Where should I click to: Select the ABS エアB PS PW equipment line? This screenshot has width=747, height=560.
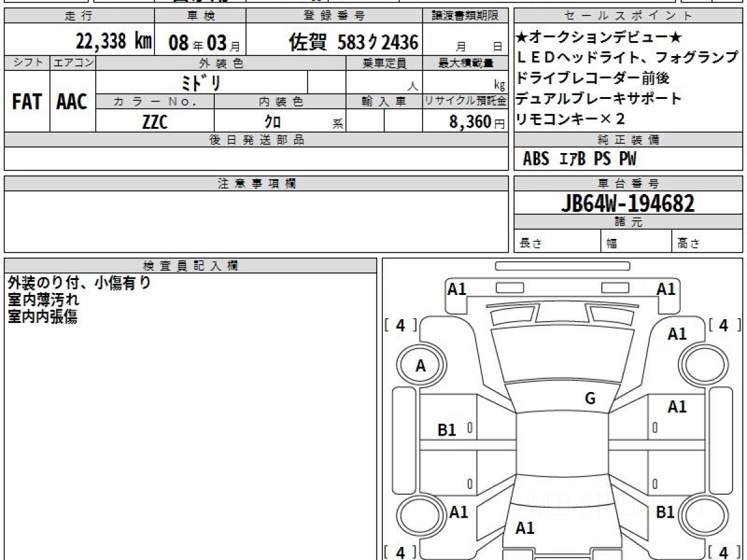(580, 159)
